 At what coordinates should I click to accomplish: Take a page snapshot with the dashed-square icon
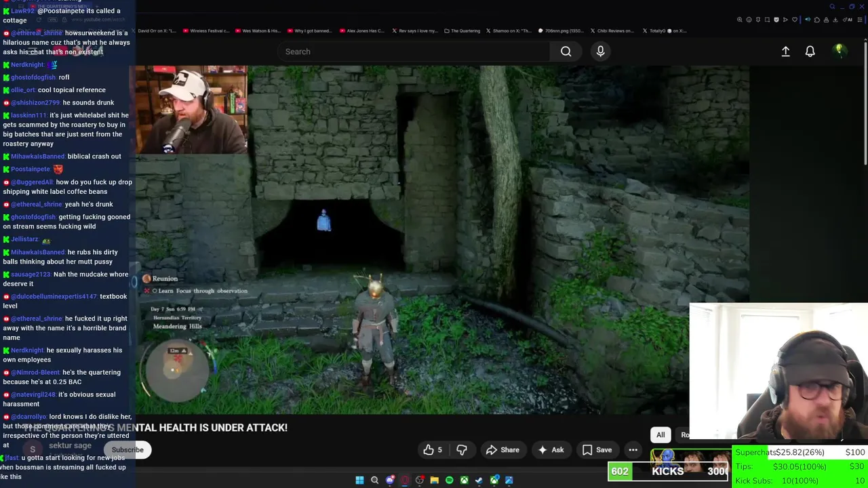767,20
